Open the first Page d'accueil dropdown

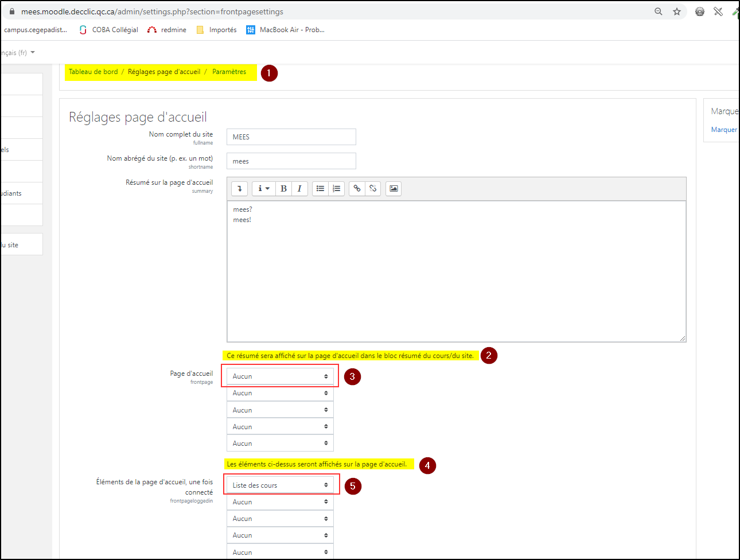pos(280,376)
